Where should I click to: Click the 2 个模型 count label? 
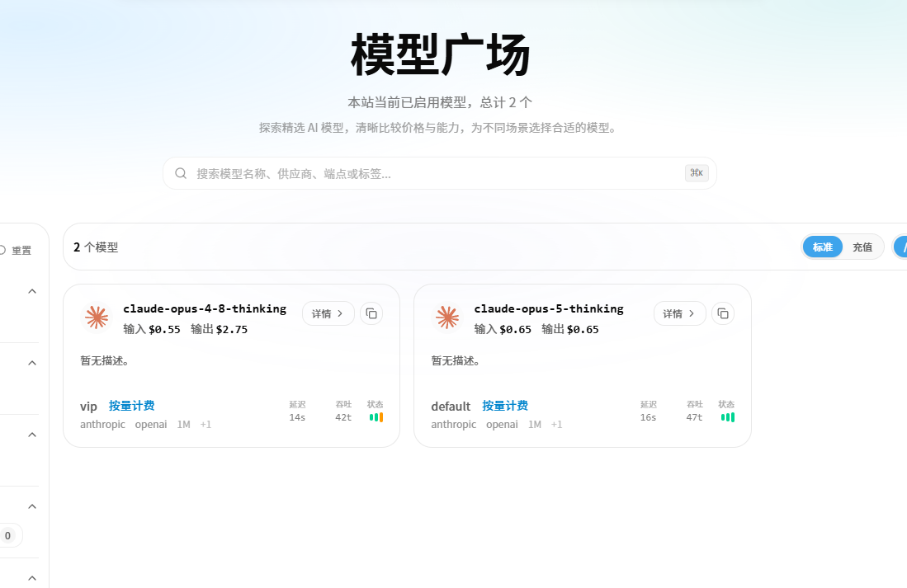click(96, 247)
